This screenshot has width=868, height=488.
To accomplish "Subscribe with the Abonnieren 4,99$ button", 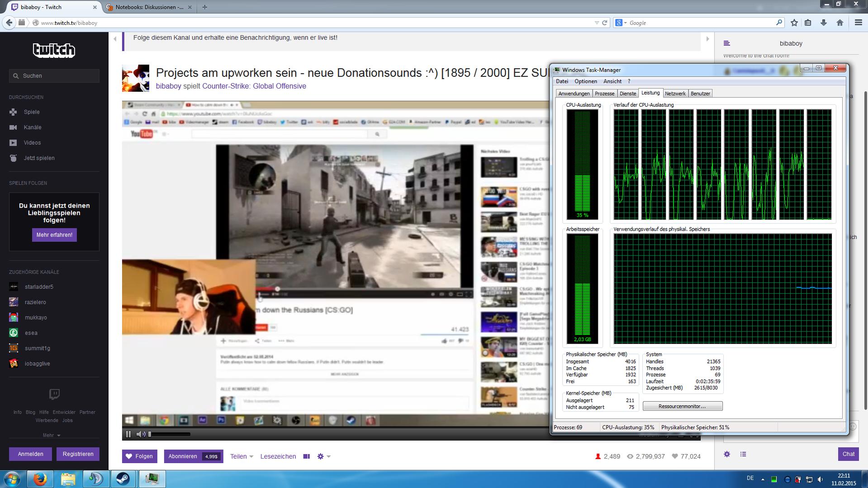I will tap(194, 456).
